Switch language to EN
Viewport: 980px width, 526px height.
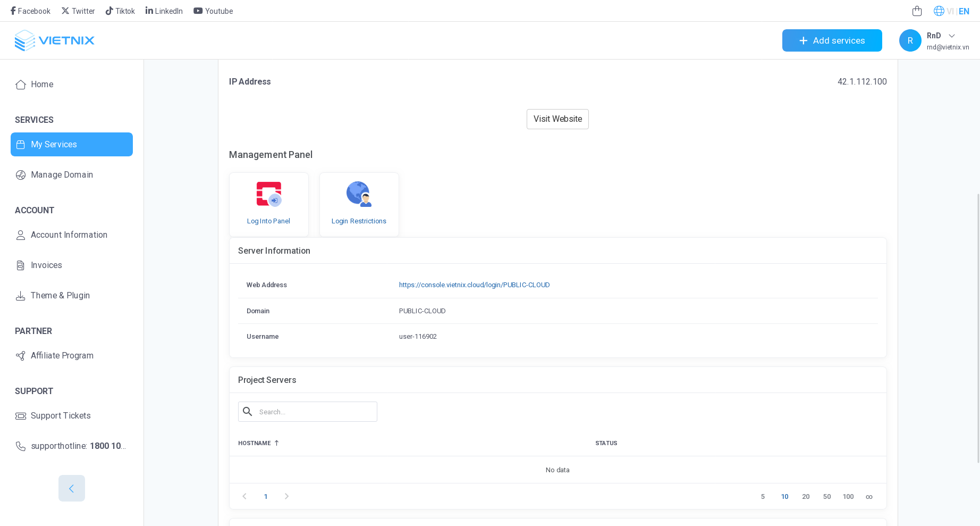pos(964,11)
